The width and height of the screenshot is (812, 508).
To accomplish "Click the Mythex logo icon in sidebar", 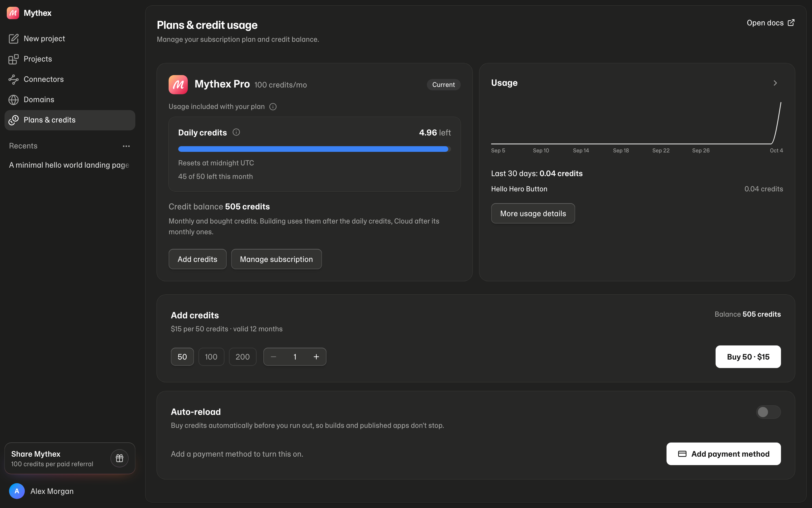I will click(x=13, y=13).
